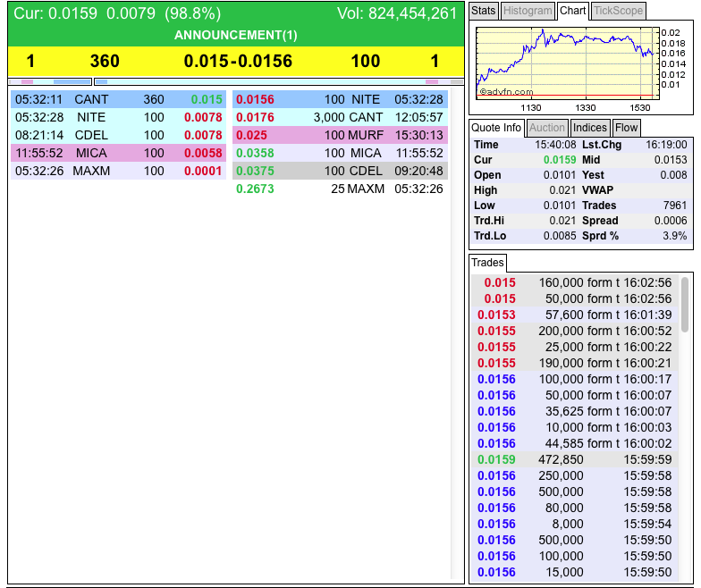
Task: Click the ask size 100 in yellow bar
Action: pyautogui.click(x=365, y=61)
